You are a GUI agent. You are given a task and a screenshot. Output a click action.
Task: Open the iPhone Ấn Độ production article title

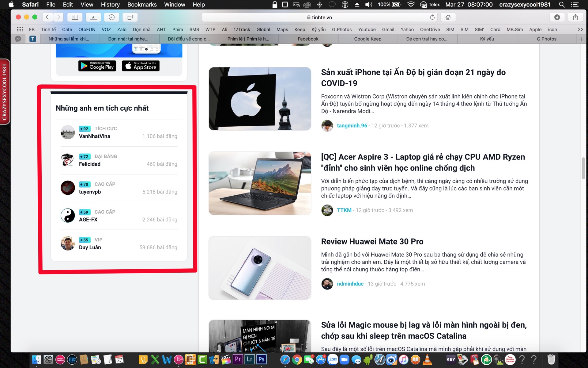click(413, 78)
